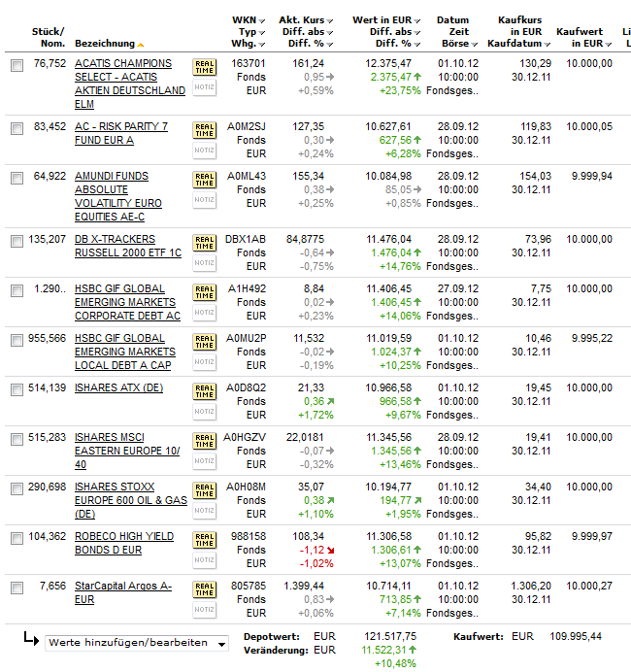Screen dimensions: 631x672
Task: Sort by Wert in EUR column arrow
Action: (x=416, y=21)
